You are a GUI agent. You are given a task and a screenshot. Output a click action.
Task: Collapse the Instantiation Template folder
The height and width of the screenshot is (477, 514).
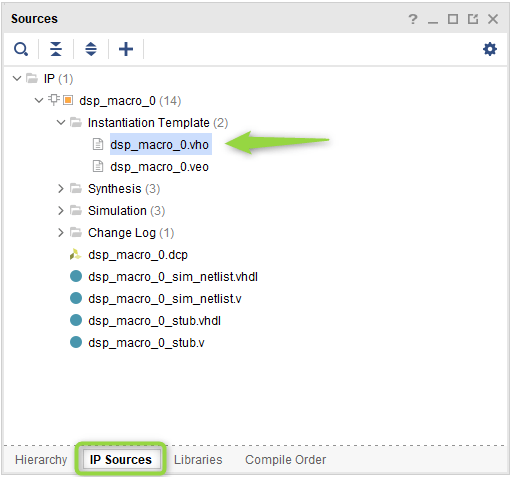pyautogui.click(x=61, y=123)
